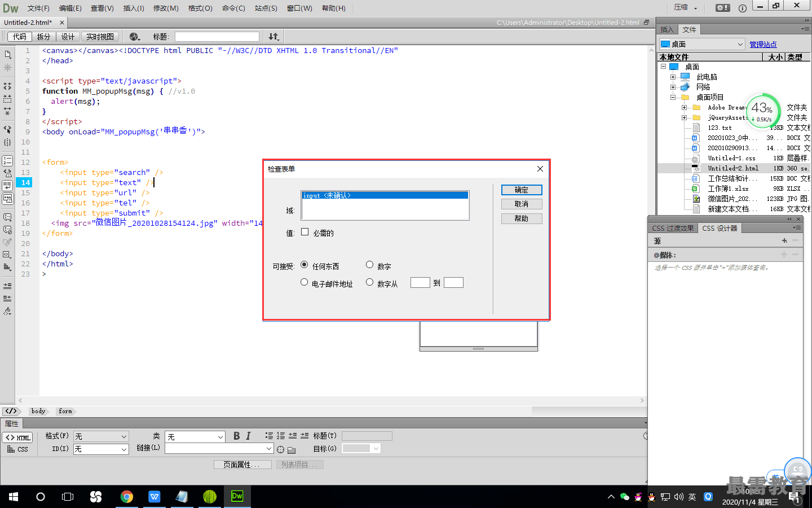Image resolution: width=812 pixels, height=508 pixels.
Task: Click the expand all icon
Action: pyautogui.click(x=7, y=111)
